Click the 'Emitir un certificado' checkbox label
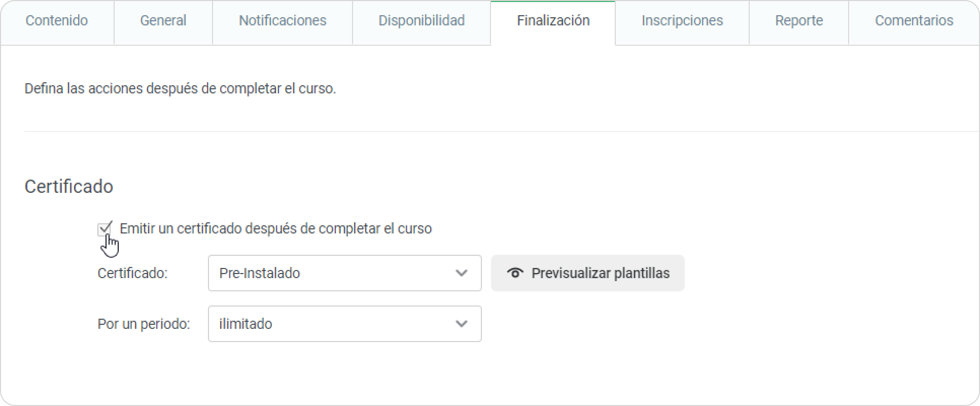Image resolution: width=980 pixels, height=406 pixels. (275, 229)
